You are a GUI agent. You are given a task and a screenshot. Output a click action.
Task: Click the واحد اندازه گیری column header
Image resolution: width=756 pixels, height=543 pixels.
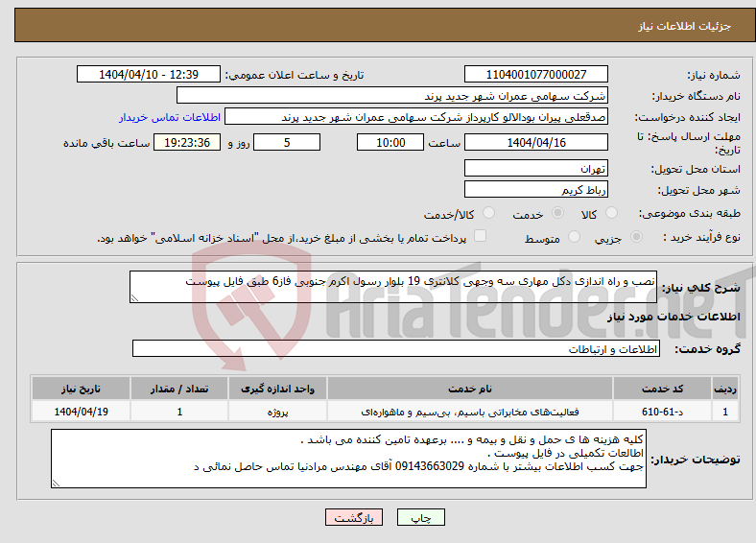277,389
